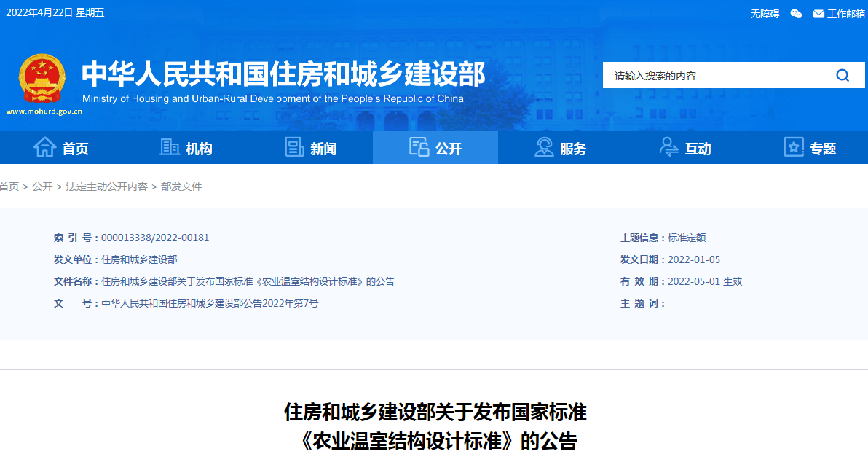The image size is (868, 462).
Task: Click the search magnifier icon
Action: click(x=843, y=75)
